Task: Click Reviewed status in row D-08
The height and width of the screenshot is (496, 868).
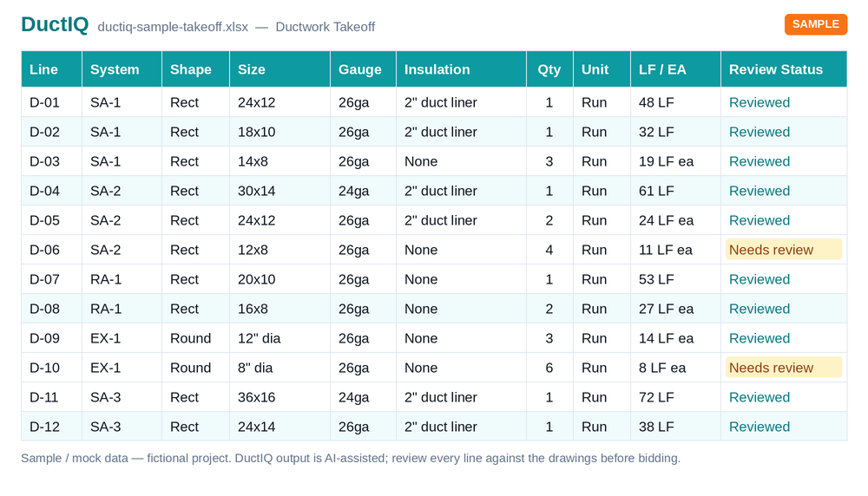Action: [x=759, y=309]
